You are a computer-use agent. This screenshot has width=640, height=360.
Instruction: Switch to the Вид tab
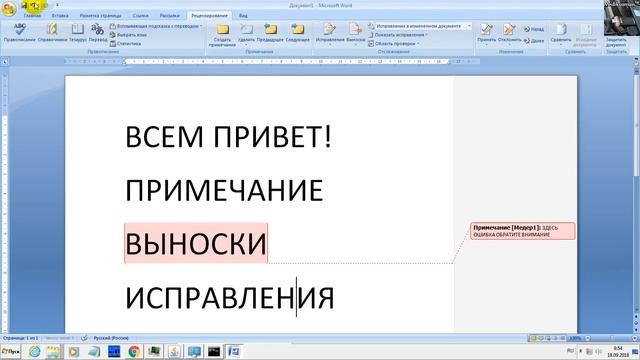point(243,16)
